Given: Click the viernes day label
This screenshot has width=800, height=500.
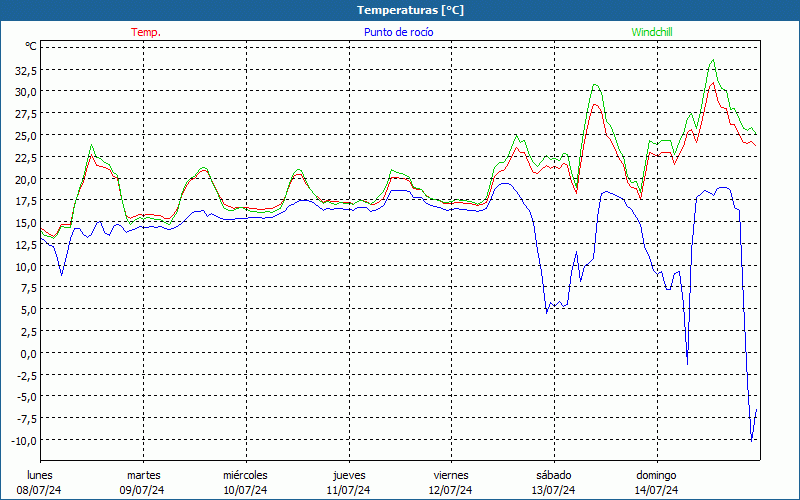Looking at the screenshot, I should 451,475.
